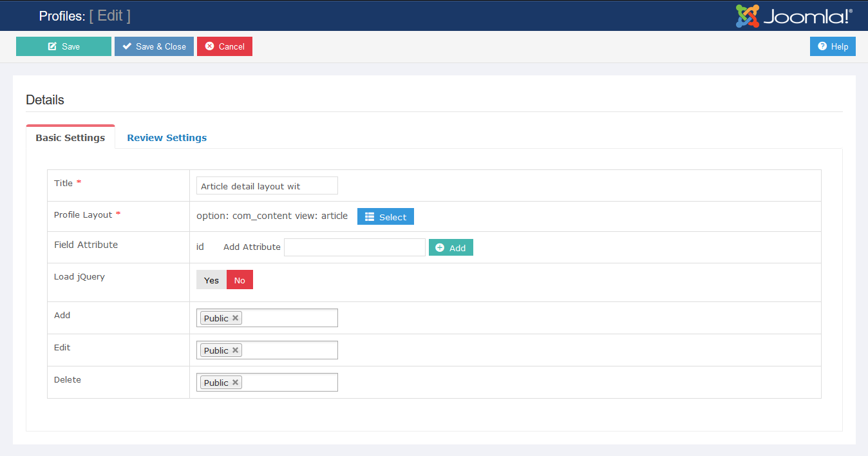Click the Joomla logo in header
868x456 pixels.
793,16
